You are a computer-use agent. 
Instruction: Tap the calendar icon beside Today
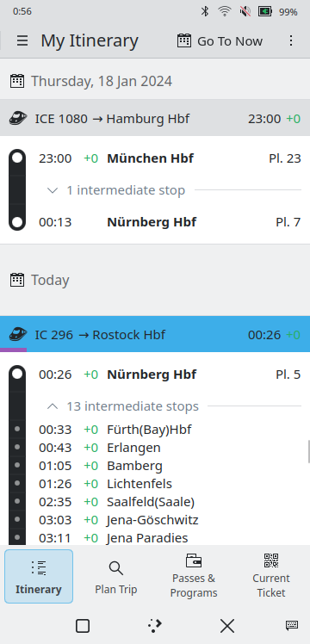(17, 280)
